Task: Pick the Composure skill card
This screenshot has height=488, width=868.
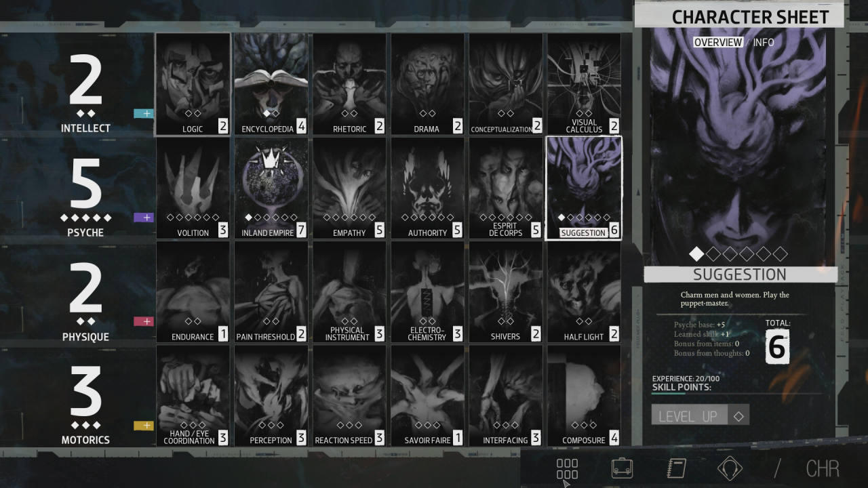Action: pos(584,396)
